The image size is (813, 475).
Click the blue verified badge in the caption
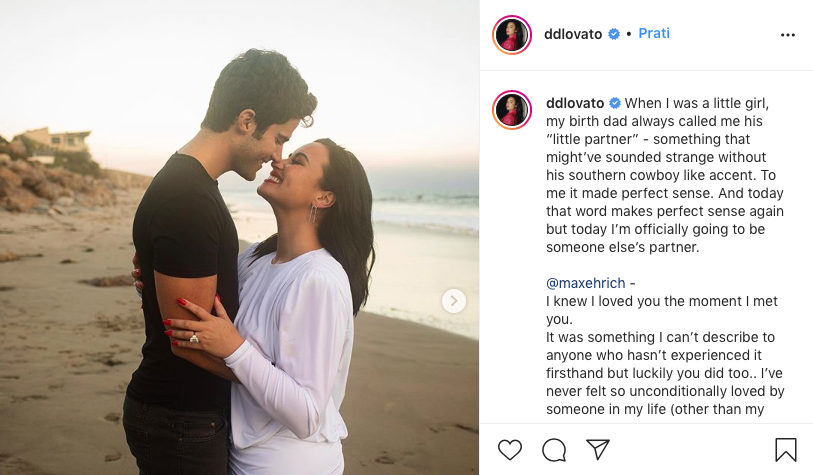[614, 103]
